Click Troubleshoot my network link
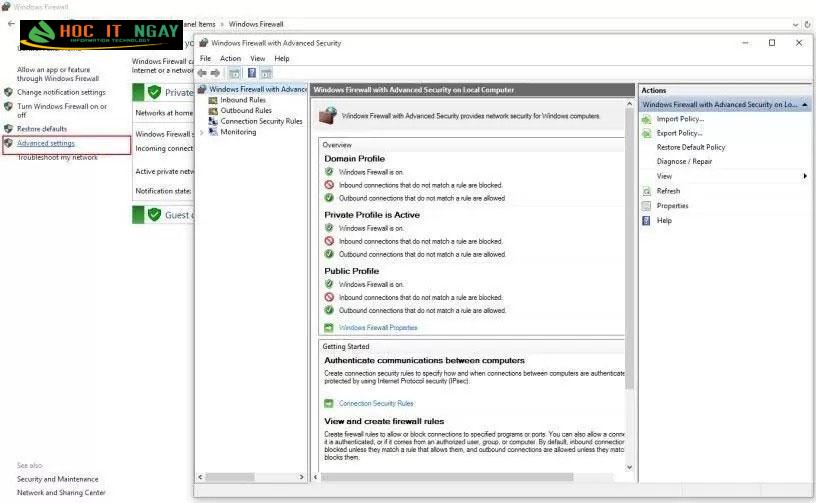This screenshot has height=503, width=816. point(57,157)
